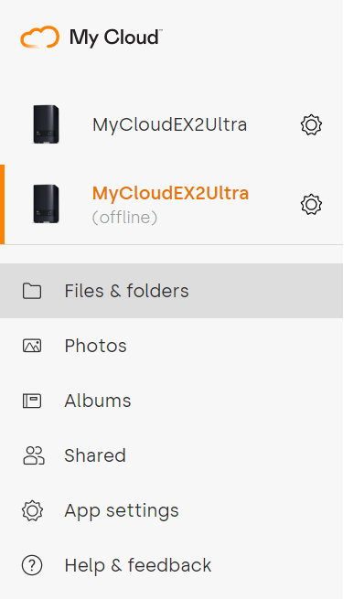Click the picture icon beside Photos
The width and height of the screenshot is (364, 599).
pos(32,346)
